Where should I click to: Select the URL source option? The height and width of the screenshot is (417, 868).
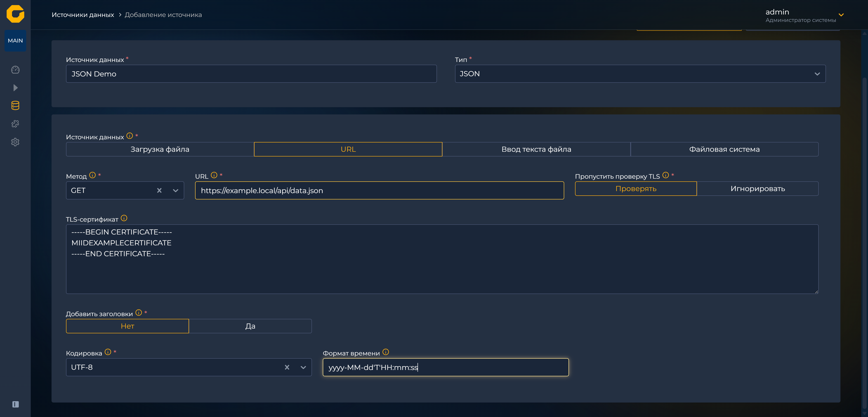348,149
